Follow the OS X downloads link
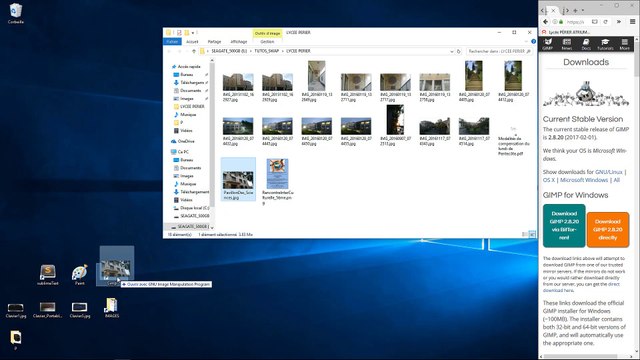Image resolution: width=640 pixels, height=360 pixels. (x=549, y=180)
